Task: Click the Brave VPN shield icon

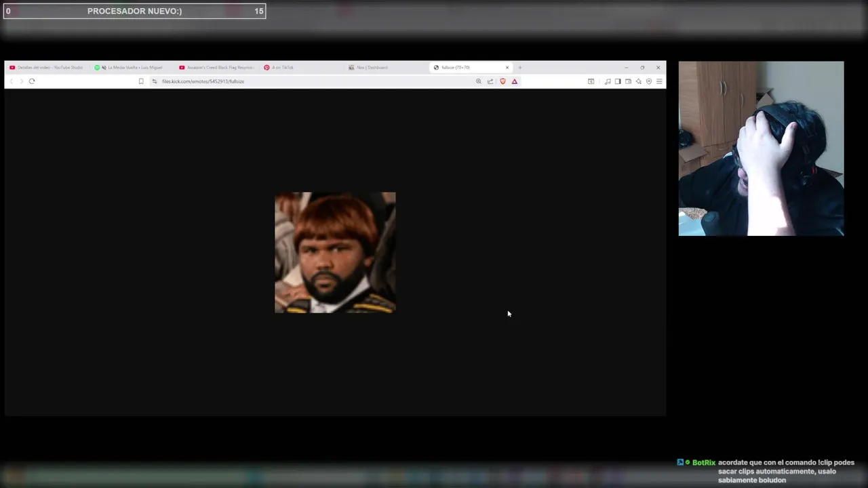Action: tap(648, 81)
